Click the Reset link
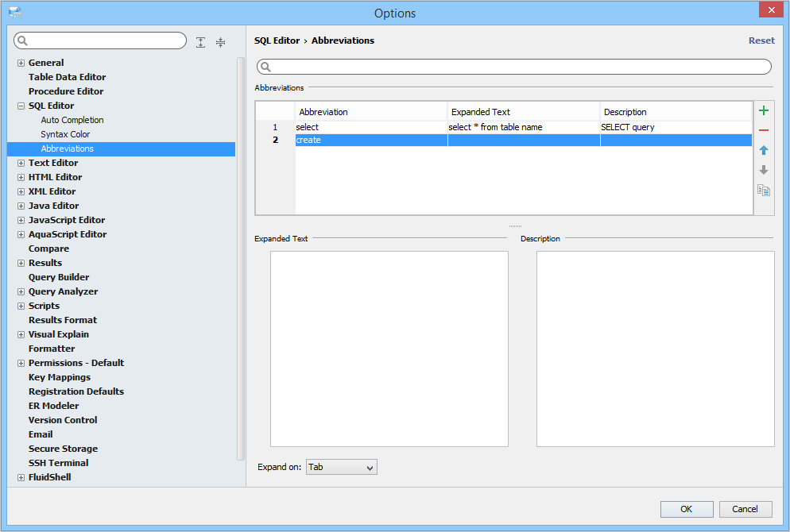 tap(761, 40)
